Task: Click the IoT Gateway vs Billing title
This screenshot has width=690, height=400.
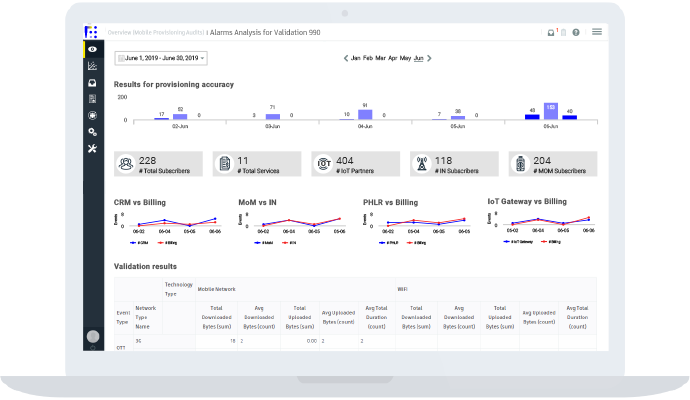Action: click(527, 202)
